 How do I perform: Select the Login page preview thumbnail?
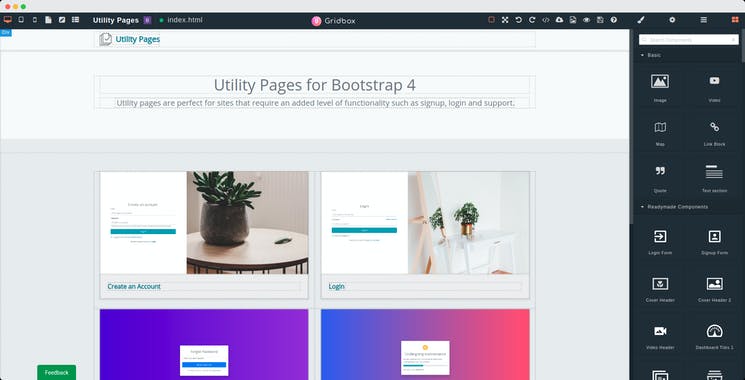tap(425, 223)
